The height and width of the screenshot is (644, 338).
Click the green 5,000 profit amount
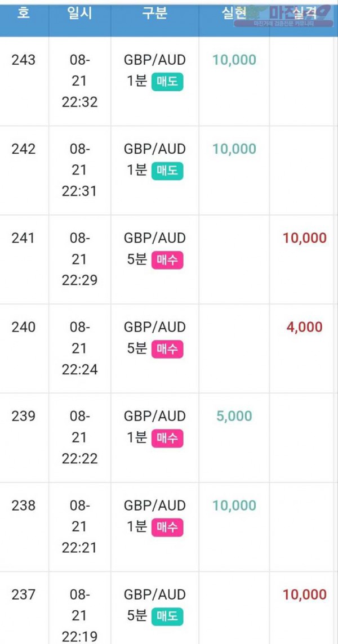tap(234, 417)
